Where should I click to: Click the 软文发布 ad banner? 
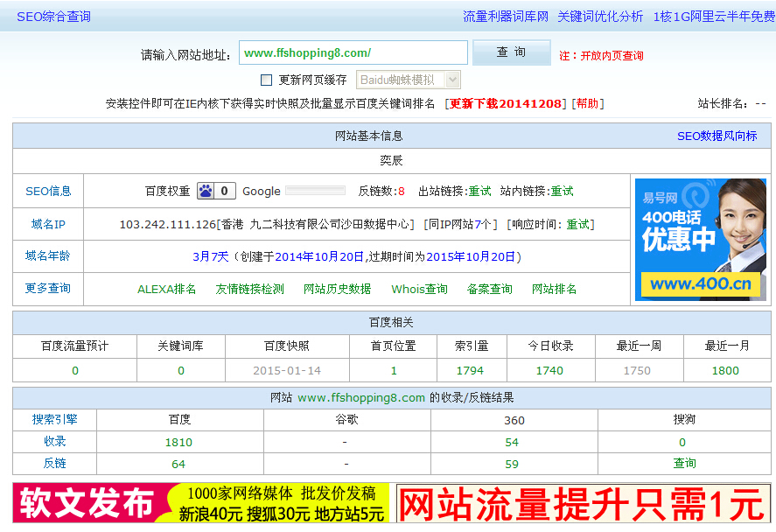[x=201, y=503]
